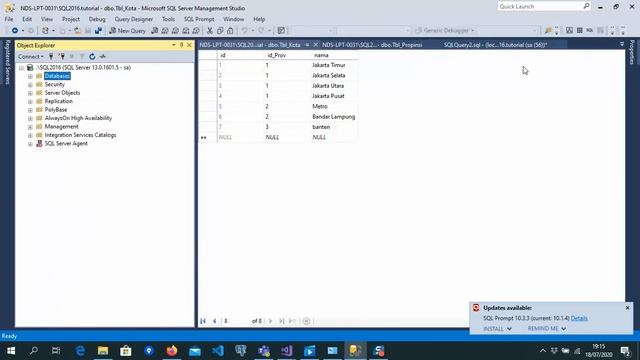640x360 pixels.
Task: Go to previous record in navigator
Action: tap(215, 321)
